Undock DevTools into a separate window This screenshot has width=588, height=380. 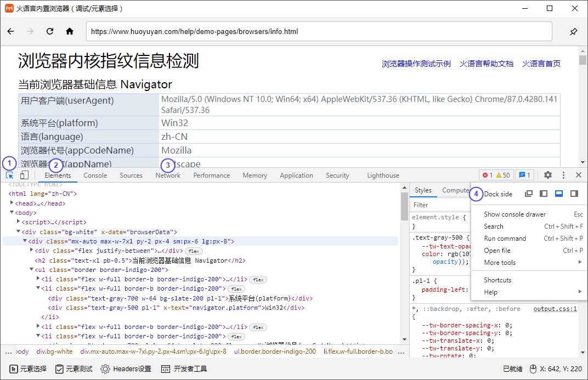(529, 194)
